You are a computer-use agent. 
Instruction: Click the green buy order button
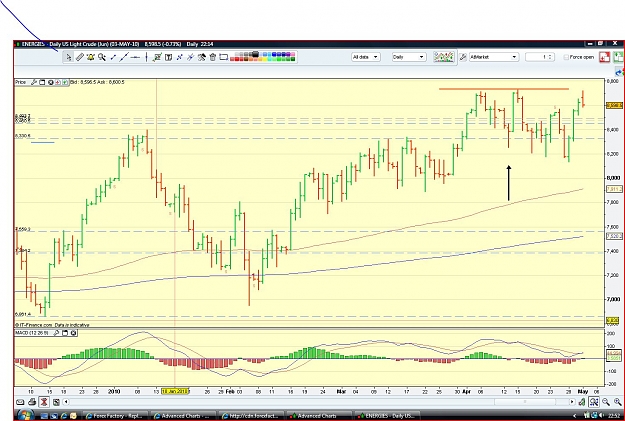pos(619,57)
